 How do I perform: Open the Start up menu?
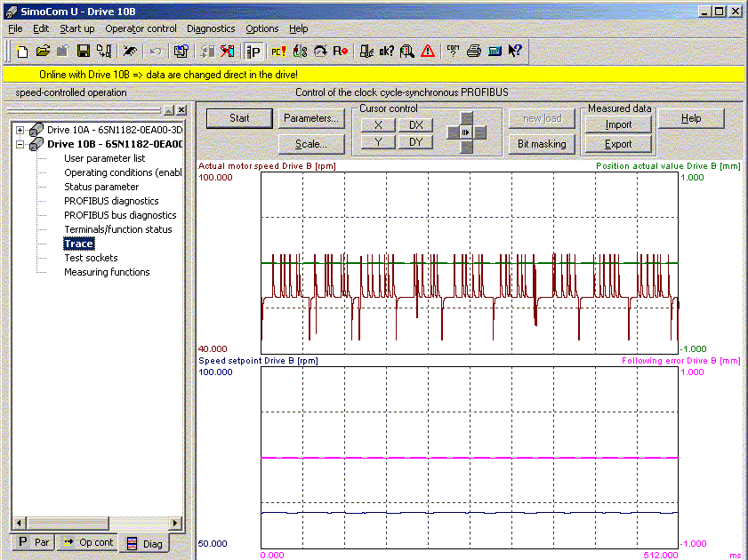tap(77, 28)
